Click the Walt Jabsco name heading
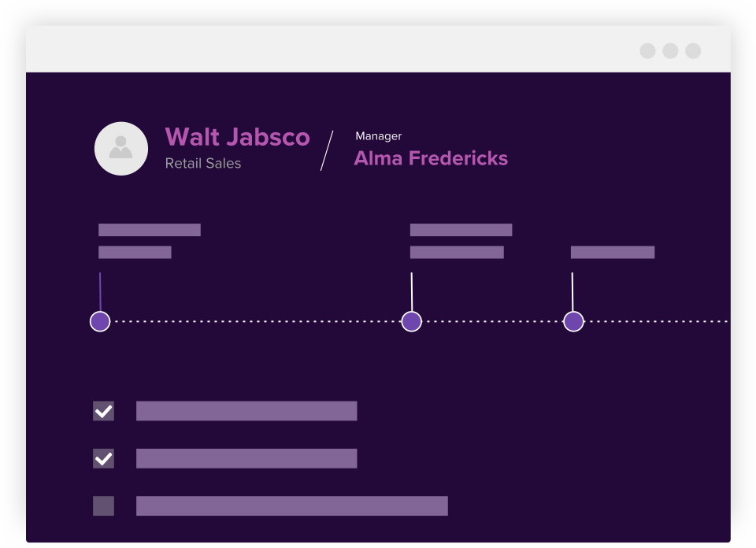The height and width of the screenshot is (548, 756). coord(237,137)
